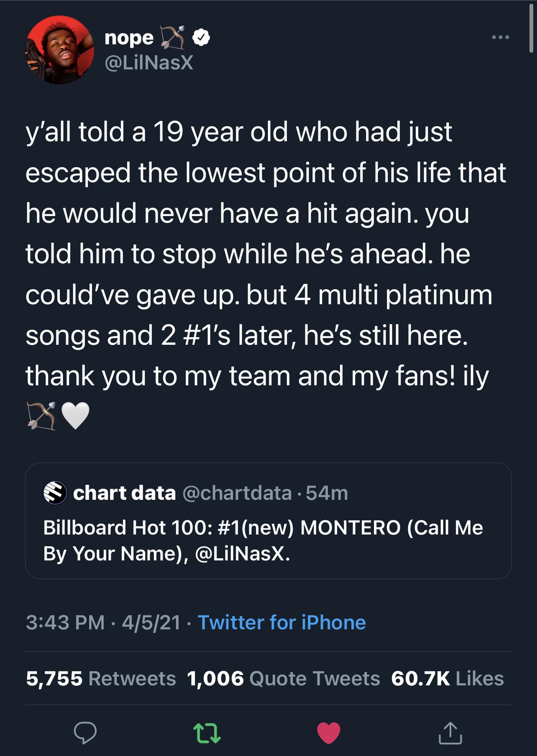View the 5,755 Retweets list
Image resolution: width=537 pixels, height=756 pixels.
101,678
